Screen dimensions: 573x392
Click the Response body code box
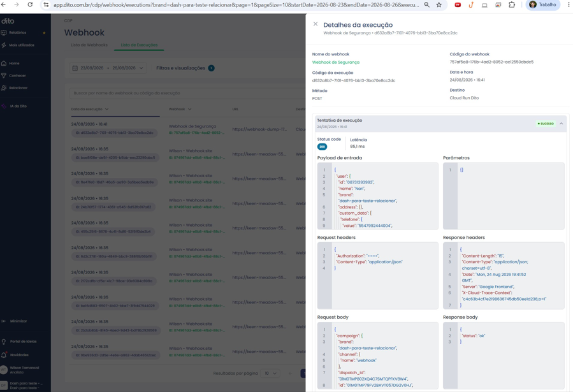(504, 356)
